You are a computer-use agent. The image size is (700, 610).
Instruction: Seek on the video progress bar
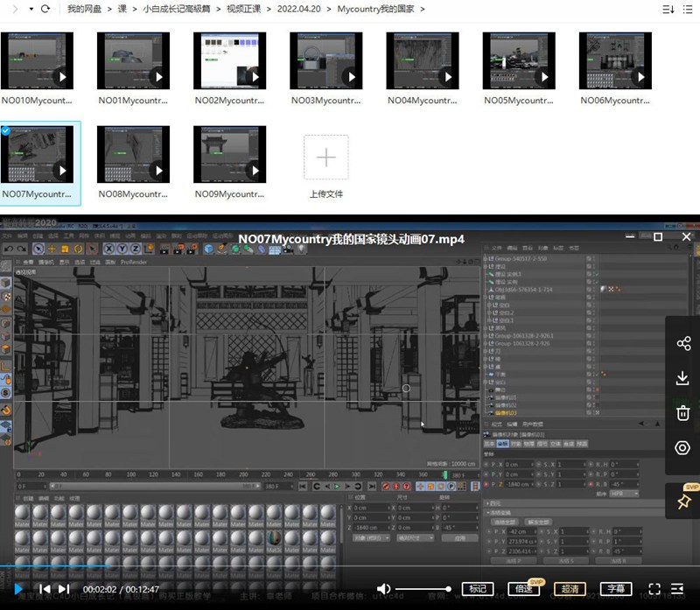[x=350, y=566]
